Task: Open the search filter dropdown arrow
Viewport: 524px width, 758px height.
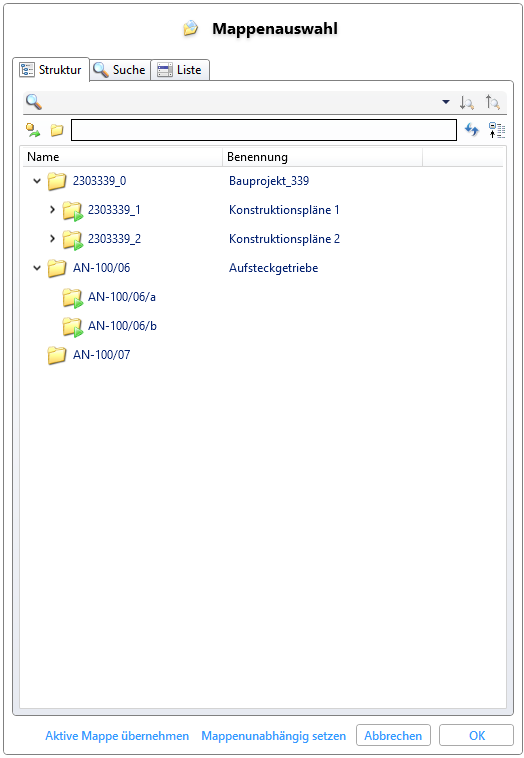Action: click(446, 102)
